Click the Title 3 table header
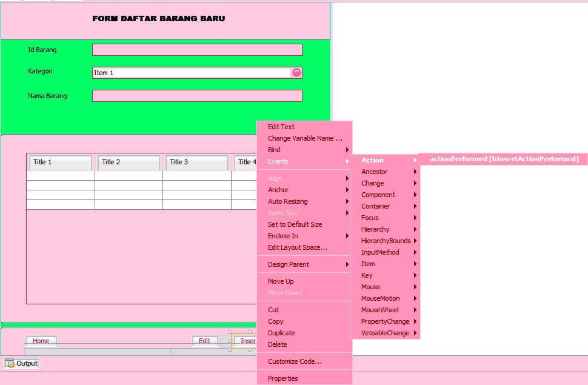588x385 pixels. coord(197,162)
